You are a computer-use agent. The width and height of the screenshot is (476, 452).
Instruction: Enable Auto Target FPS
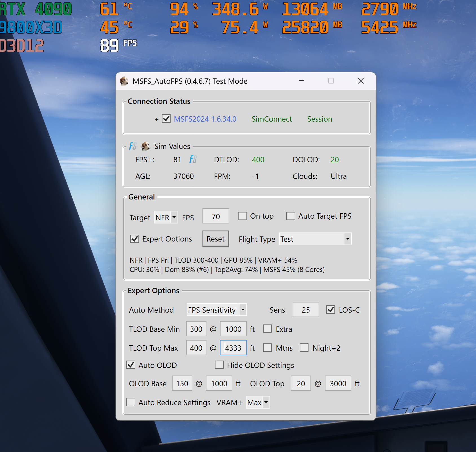291,216
